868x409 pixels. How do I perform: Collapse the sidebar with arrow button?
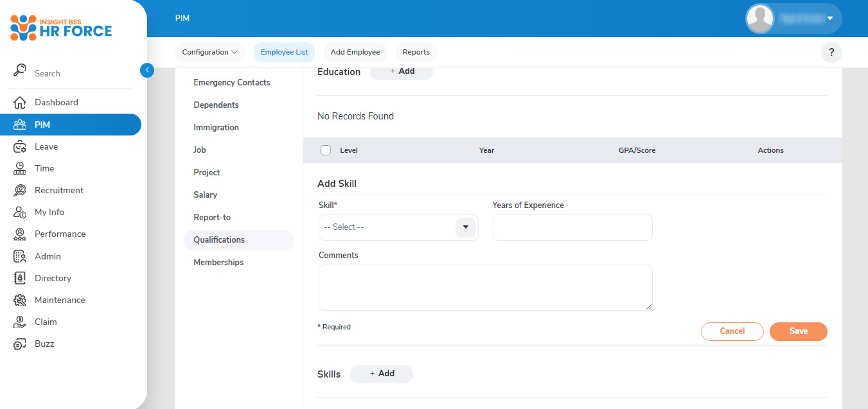coord(147,70)
